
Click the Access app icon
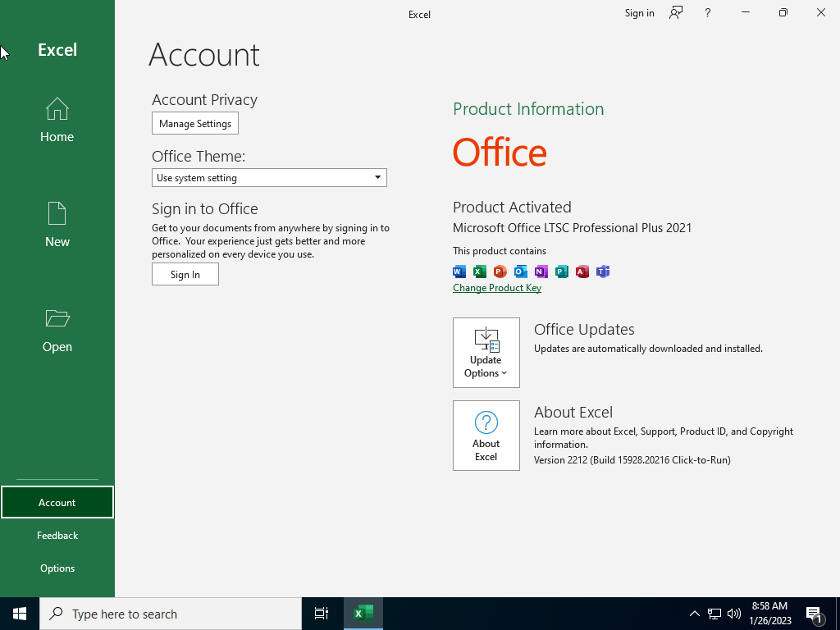pyautogui.click(x=582, y=272)
